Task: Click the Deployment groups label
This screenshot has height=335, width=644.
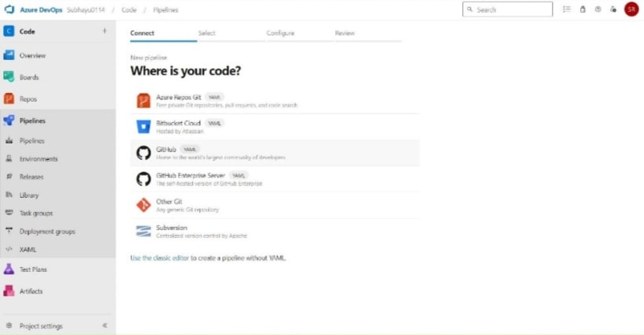Action: point(47,232)
